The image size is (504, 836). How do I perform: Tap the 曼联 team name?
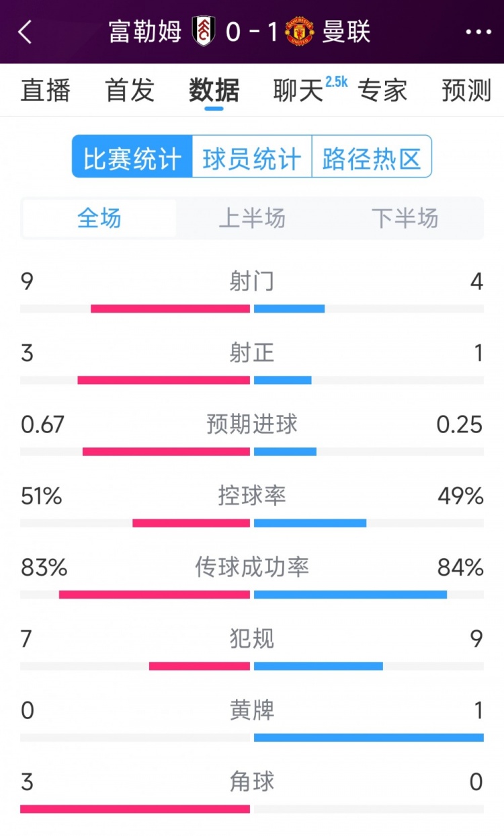point(346,32)
